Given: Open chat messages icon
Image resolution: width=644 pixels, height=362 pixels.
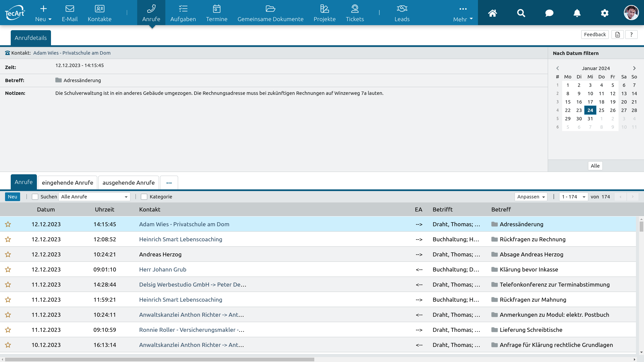Looking at the screenshot, I should click(x=549, y=13).
